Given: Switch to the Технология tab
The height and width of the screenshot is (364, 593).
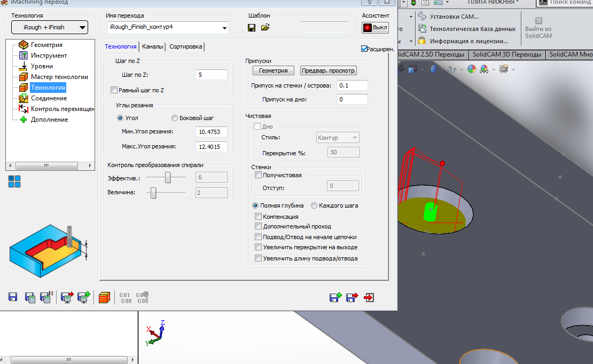Looking at the screenshot, I should 120,46.
